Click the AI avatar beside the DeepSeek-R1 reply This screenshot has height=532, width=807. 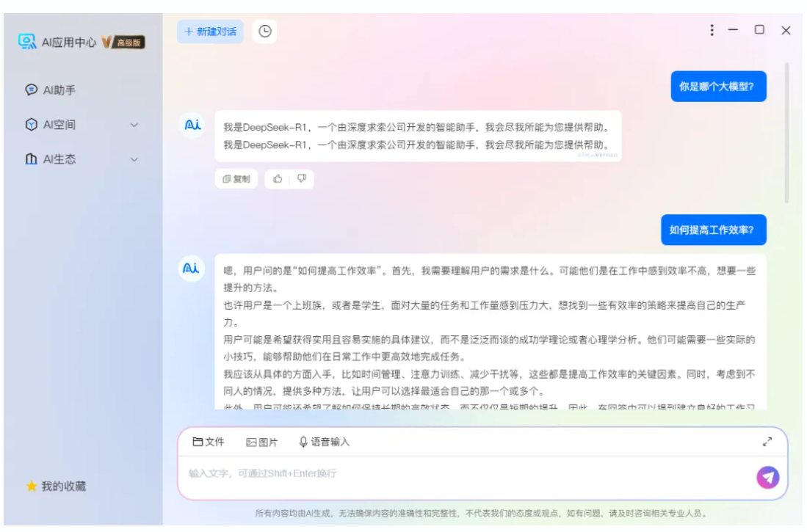click(192, 125)
